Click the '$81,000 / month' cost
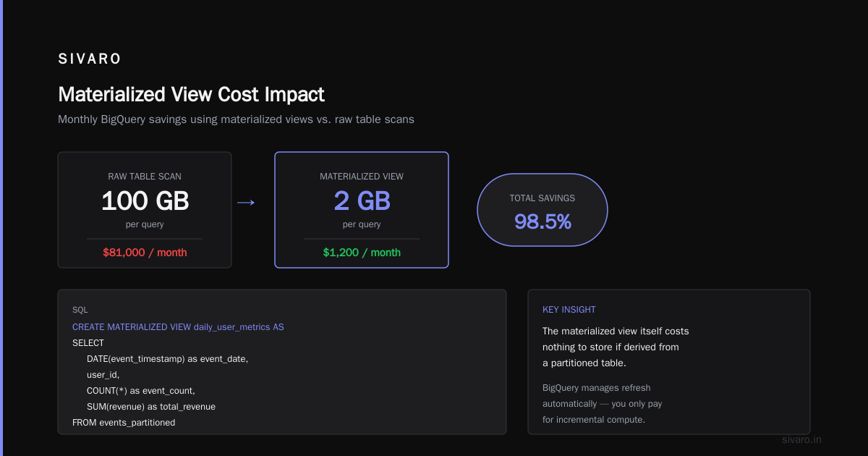This screenshot has width=868, height=456. 145,253
